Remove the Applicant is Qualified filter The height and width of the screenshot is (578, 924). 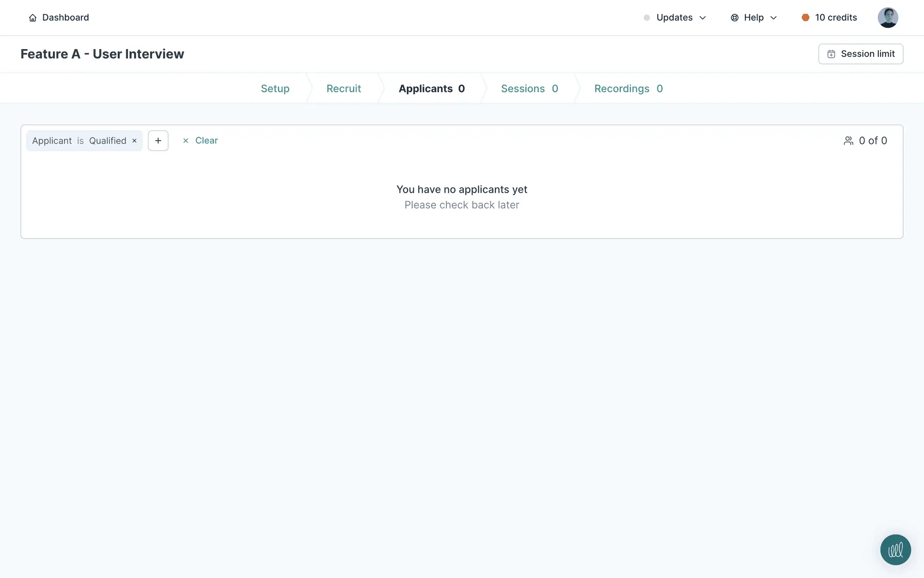point(135,141)
